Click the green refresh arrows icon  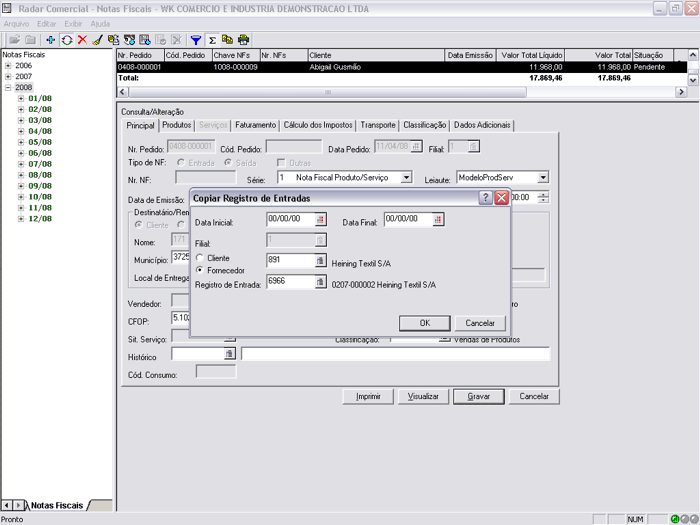coord(66,40)
